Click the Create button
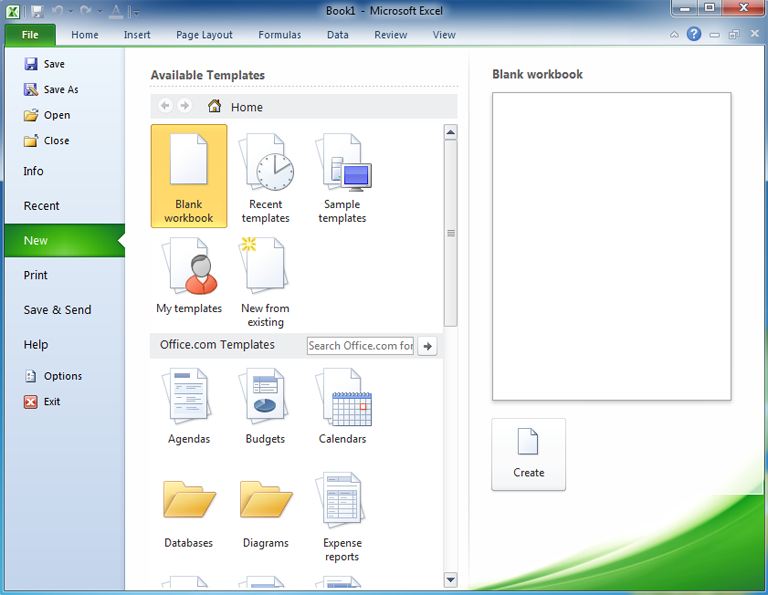The image size is (768, 595). pos(528,454)
